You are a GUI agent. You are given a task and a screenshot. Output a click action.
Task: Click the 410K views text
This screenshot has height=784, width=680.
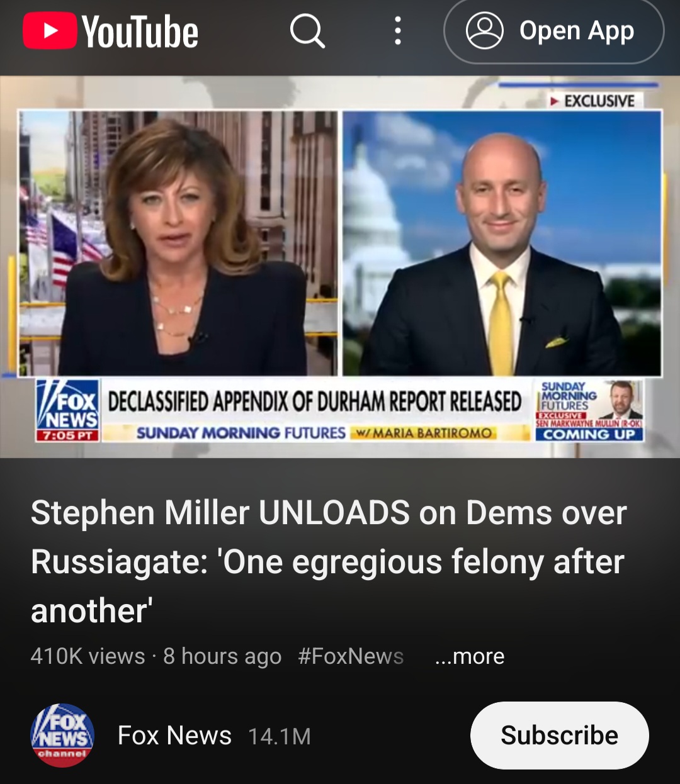pos(88,656)
